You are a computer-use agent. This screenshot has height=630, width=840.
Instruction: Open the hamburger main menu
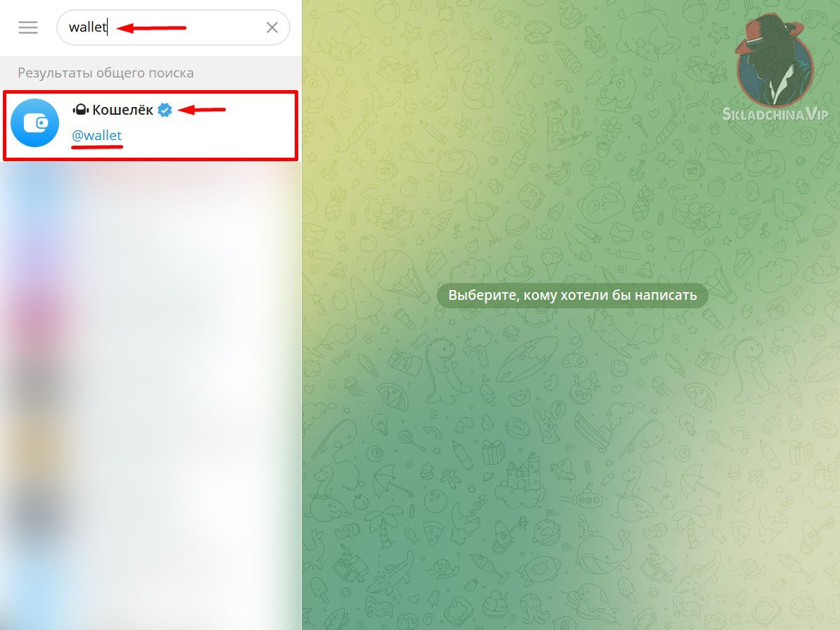(x=28, y=27)
